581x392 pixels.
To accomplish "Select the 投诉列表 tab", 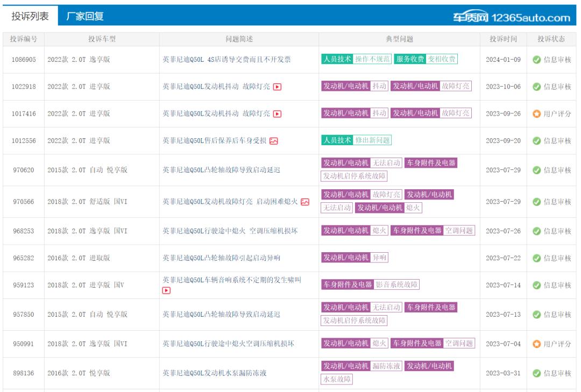I will [x=30, y=17].
